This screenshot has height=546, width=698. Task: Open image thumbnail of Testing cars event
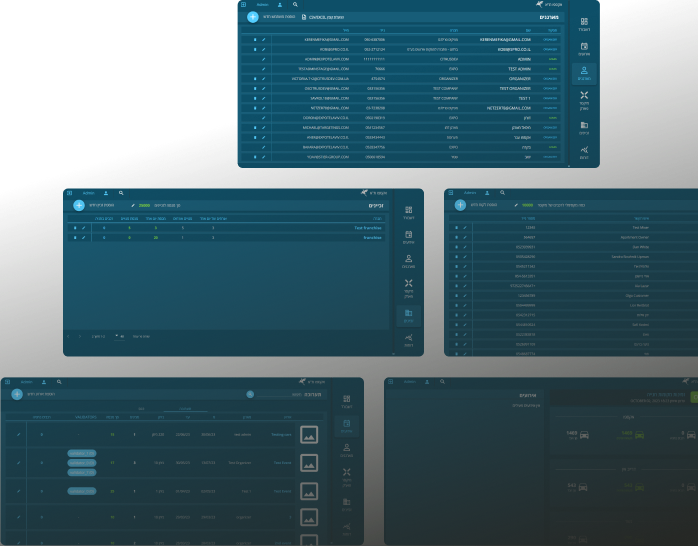309,435
